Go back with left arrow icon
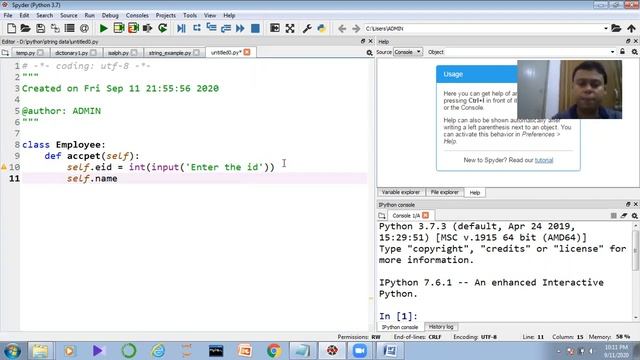The width and height of the screenshot is (640, 360). point(342,29)
